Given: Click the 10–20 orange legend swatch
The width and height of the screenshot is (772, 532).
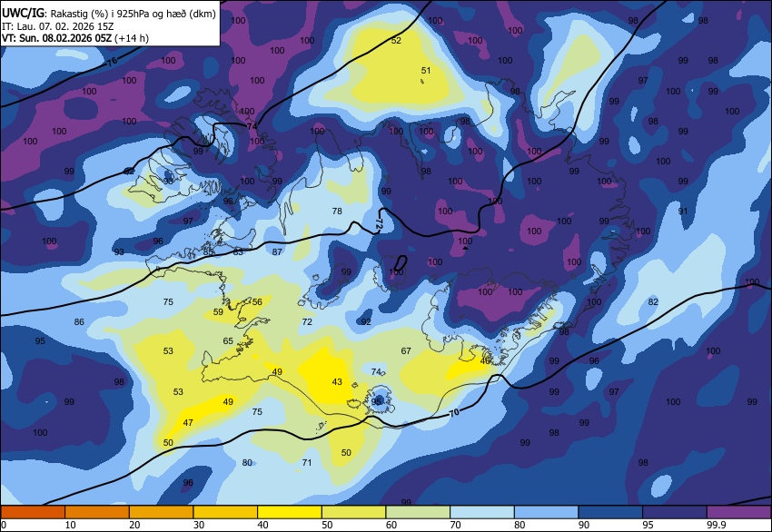Looking at the screenshot, I should (97, 512).
